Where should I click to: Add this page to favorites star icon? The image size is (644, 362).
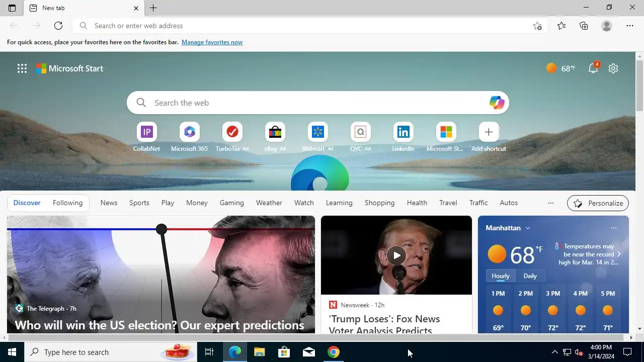(x=537, y=26)
